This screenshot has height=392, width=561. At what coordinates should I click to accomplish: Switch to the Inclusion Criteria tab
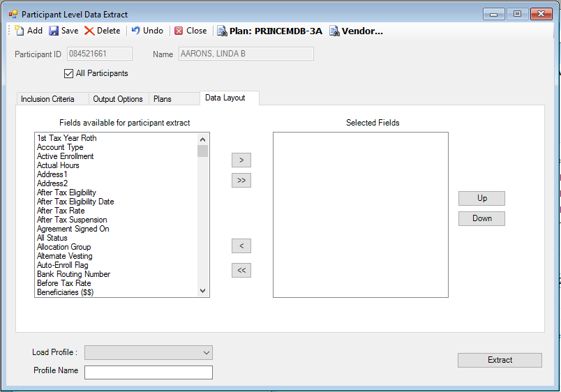47,99
